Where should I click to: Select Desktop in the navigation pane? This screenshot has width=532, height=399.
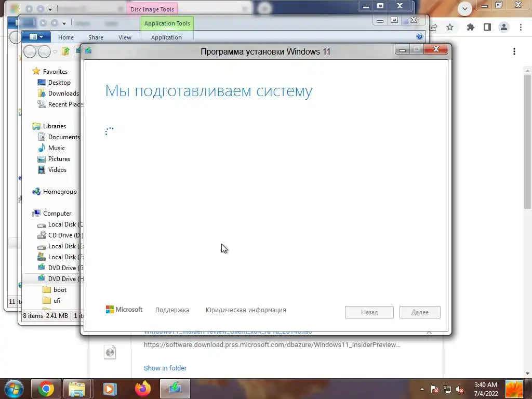click(x=59, y=83)
